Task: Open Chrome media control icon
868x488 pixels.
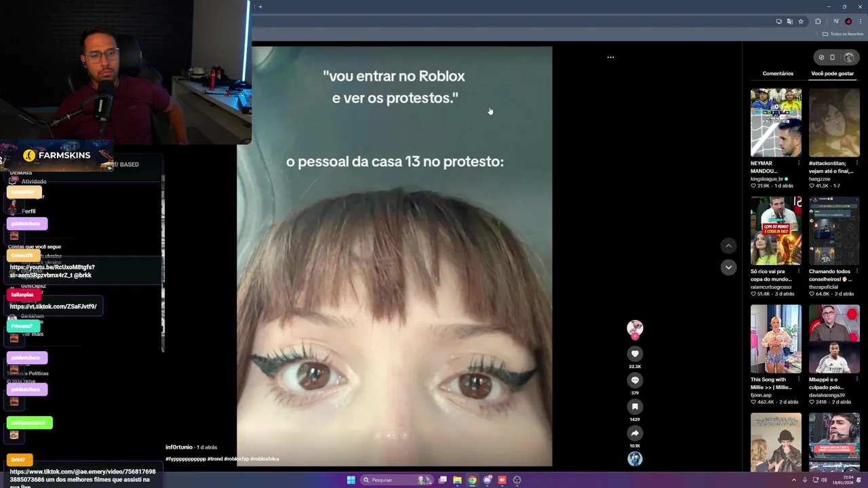Action: (x=836, y=21)
